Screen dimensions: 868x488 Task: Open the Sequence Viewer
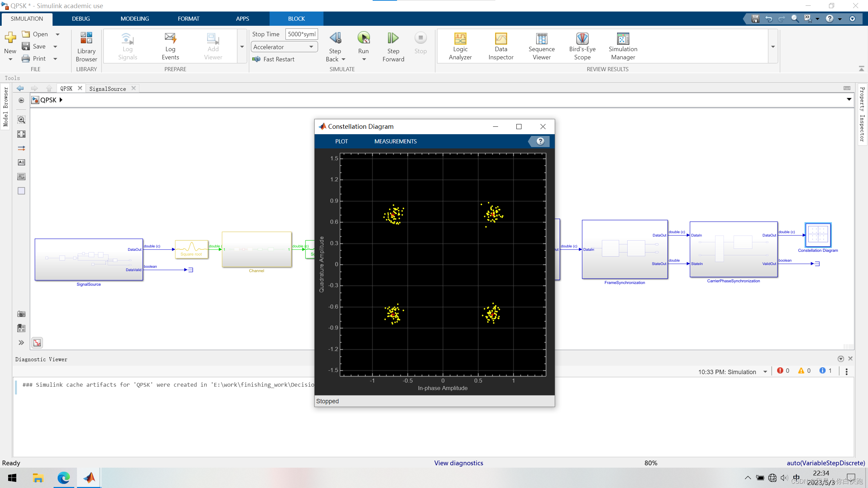point(541,47)
